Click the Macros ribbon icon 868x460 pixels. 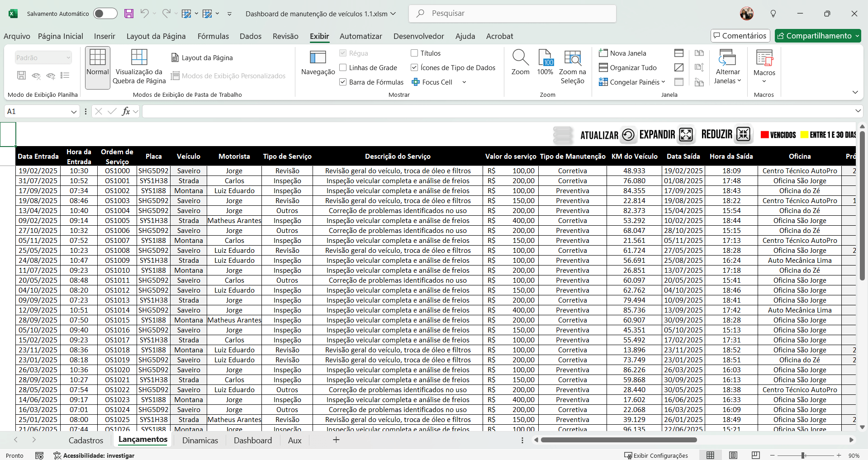tap(764, 59)
